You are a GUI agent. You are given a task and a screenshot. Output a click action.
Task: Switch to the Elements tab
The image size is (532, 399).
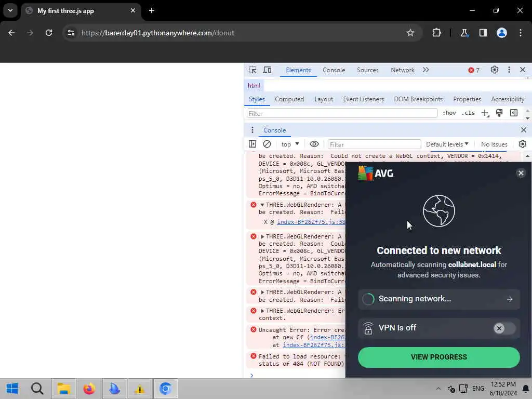click(298, 70)
